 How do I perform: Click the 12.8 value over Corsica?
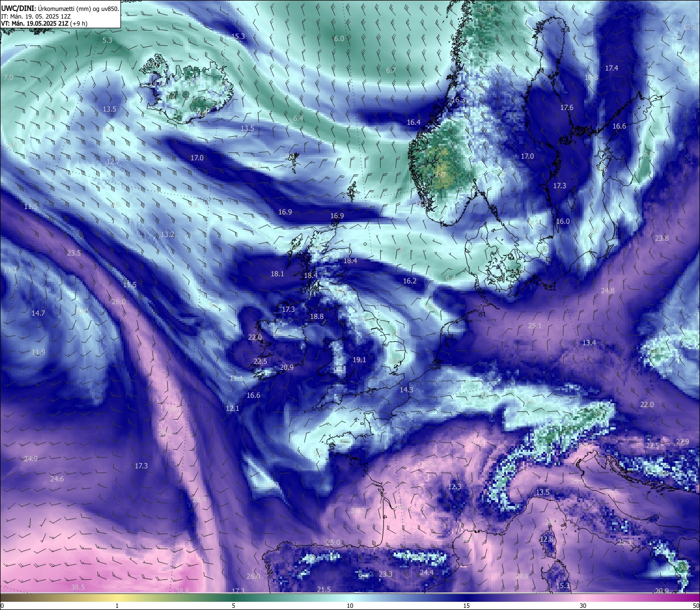pos(546,539)
